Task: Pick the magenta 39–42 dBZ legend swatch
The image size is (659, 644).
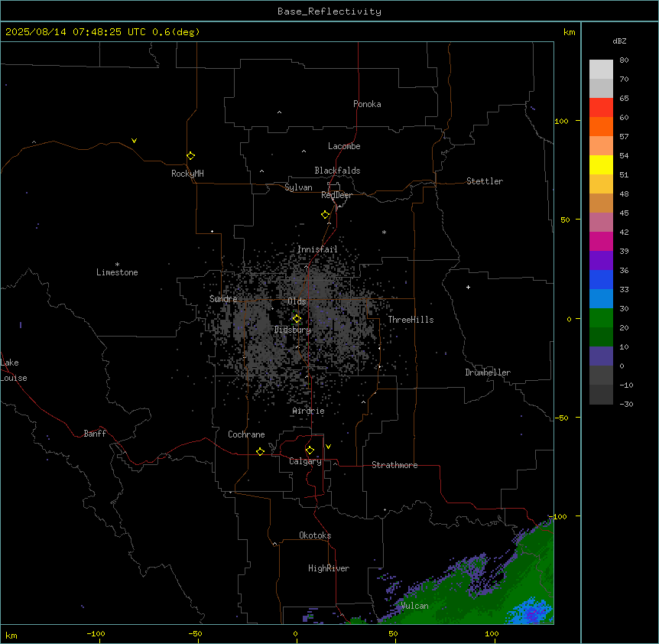Action: [601, 241]
